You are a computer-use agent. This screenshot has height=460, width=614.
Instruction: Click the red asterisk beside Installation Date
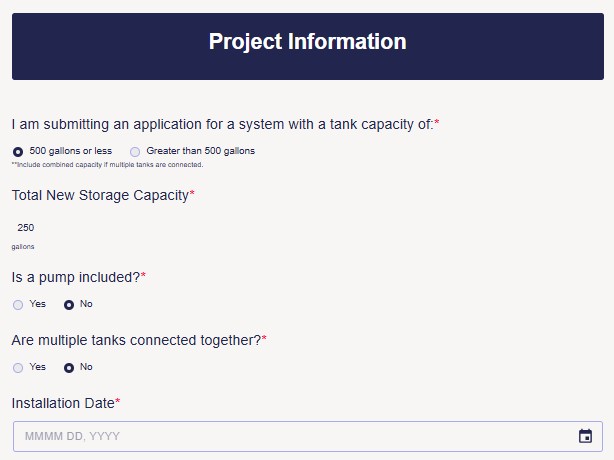click(118, 402)
